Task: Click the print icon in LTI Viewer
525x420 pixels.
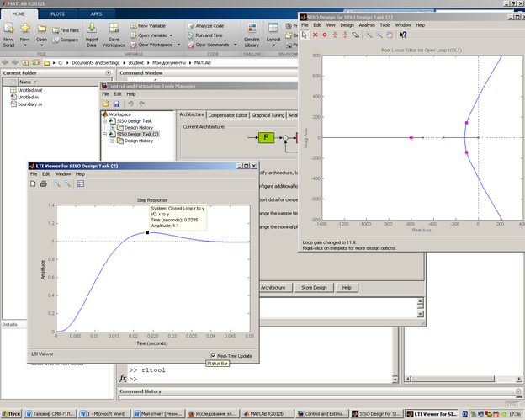Action: coord(45,183)
